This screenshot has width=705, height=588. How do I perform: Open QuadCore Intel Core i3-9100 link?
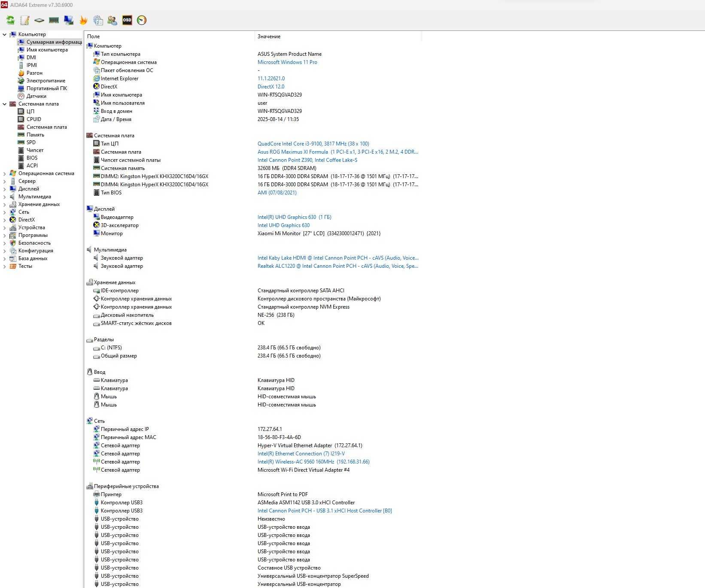313,144
